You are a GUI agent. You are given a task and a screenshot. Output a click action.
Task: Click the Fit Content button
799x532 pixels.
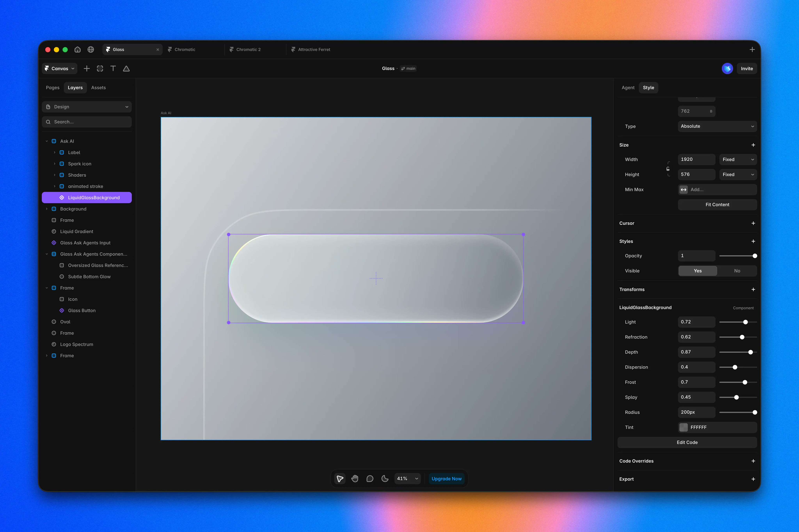pos(717,204)
